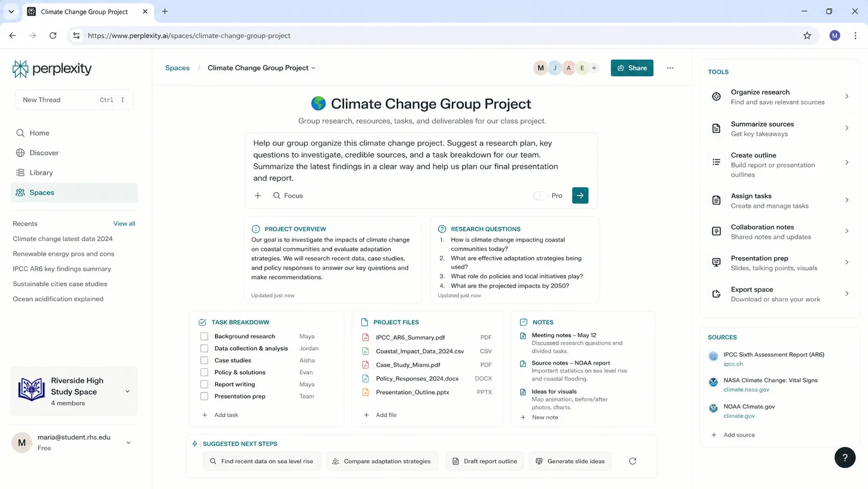This screenshot has width=868, height=489.
Task: Click View all recents
Action: coord(124,223)
